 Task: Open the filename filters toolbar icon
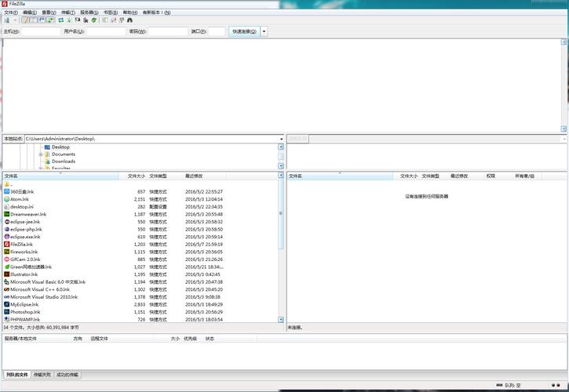pos(105,20)
